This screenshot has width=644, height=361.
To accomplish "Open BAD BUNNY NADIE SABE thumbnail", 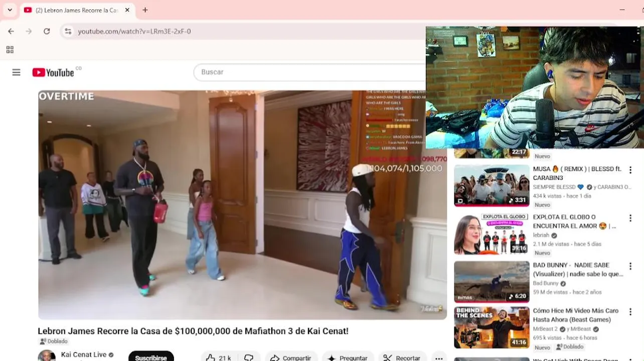I will (492, 282).
